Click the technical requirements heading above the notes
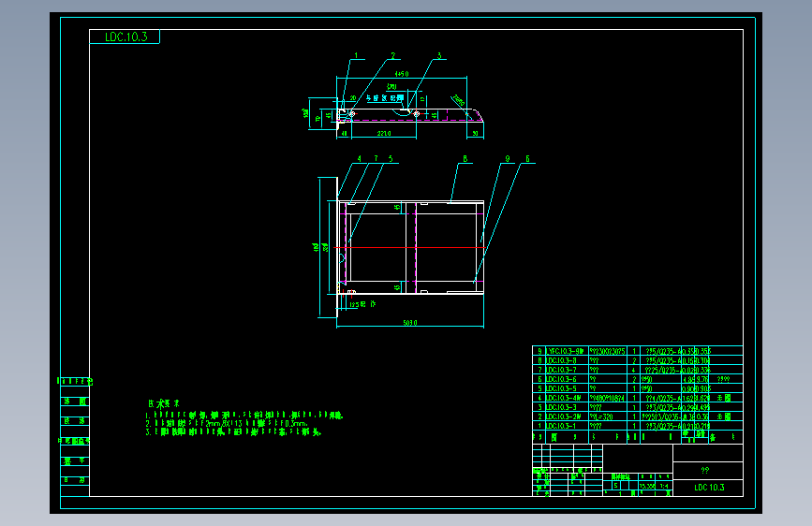 tap(164, 403)
